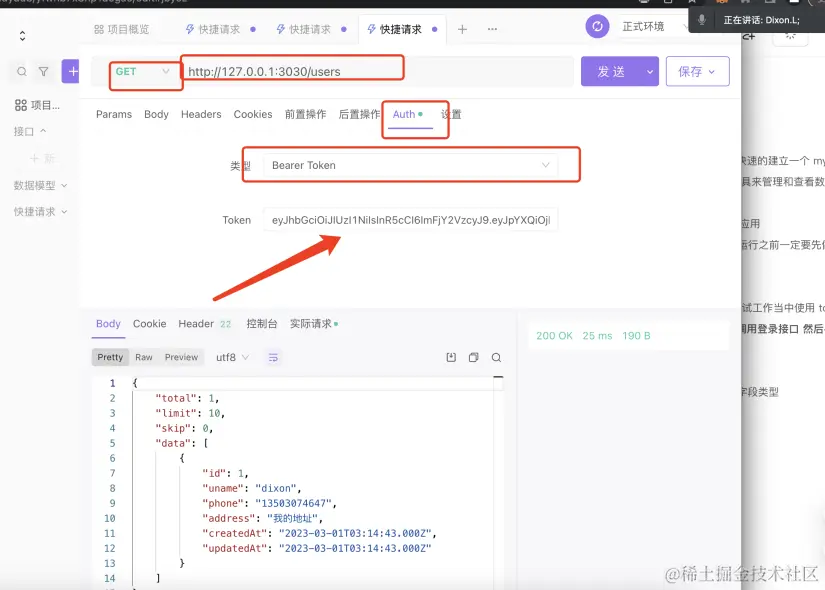The height and width of the screenshot is (590, 825).
Task: Click the "phone" value line in response
Action: [269, 504]
